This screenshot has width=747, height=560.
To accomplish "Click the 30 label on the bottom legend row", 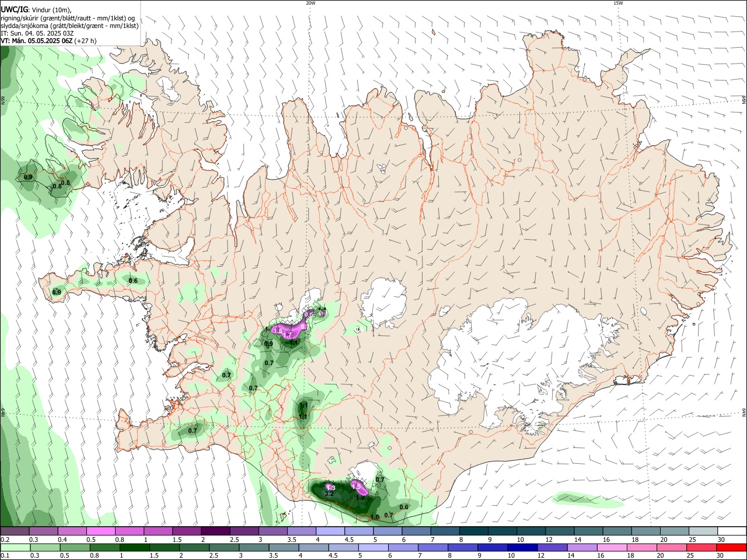I will point(721,556).
